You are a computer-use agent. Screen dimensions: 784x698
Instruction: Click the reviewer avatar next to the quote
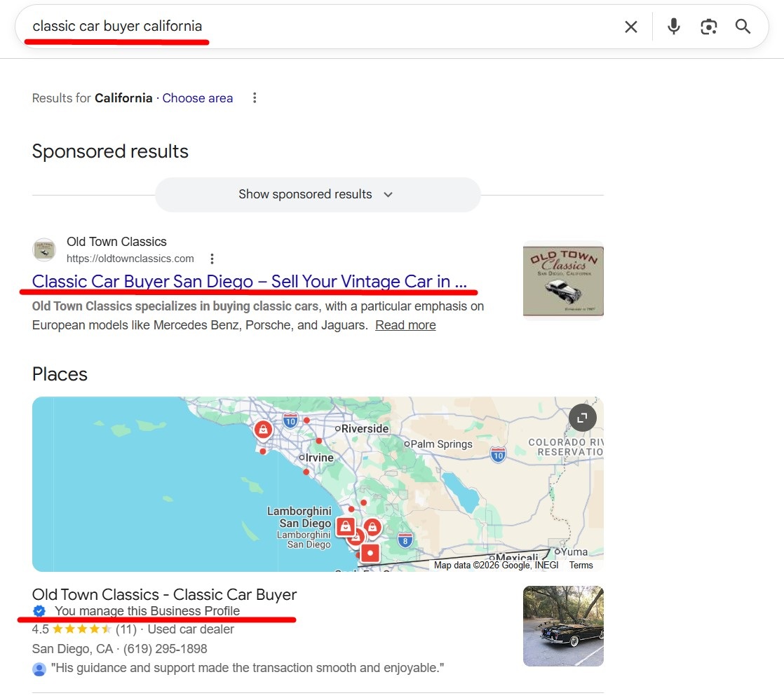pyautogui.click(x=39, y=667)
